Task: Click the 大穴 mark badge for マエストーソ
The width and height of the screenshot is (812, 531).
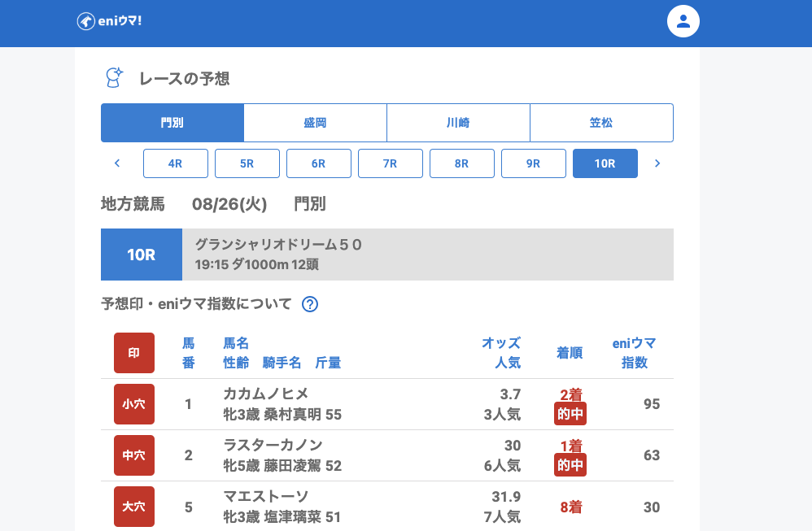Action: pos(134,507)
